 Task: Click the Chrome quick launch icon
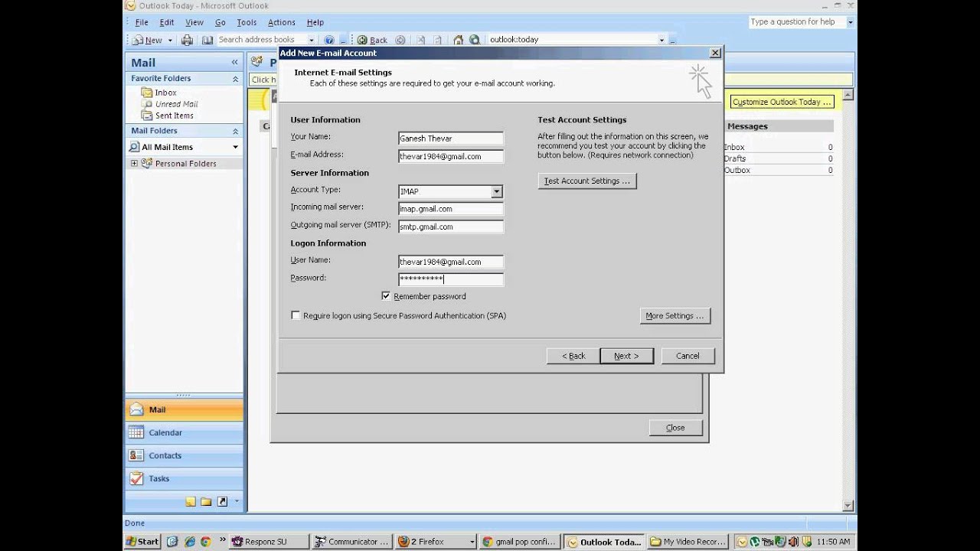click(x=205, y=542)
